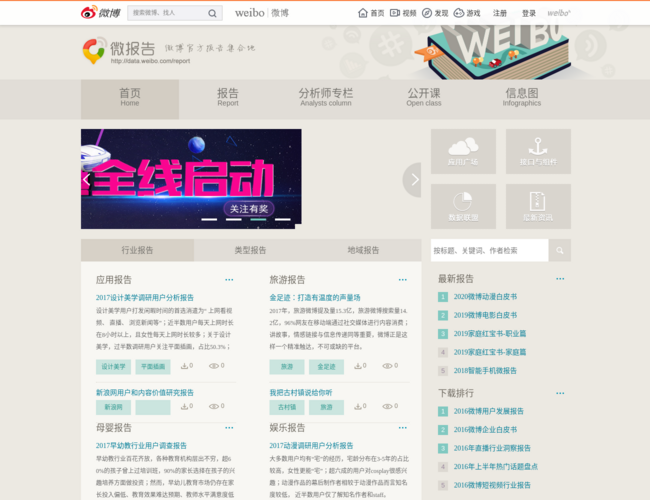Click the 微报告 colorful logo

coord(95,51)
